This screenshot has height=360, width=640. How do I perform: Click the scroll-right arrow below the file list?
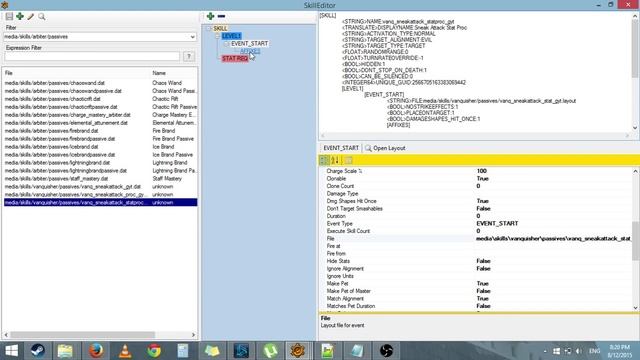coord(193,335)
